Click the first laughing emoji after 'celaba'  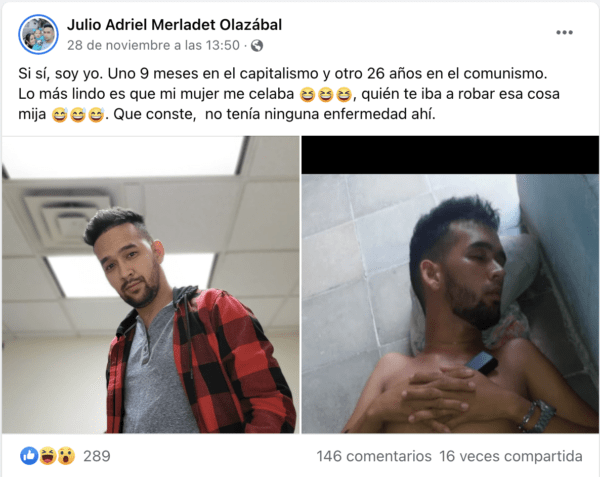tap(307, 94)
